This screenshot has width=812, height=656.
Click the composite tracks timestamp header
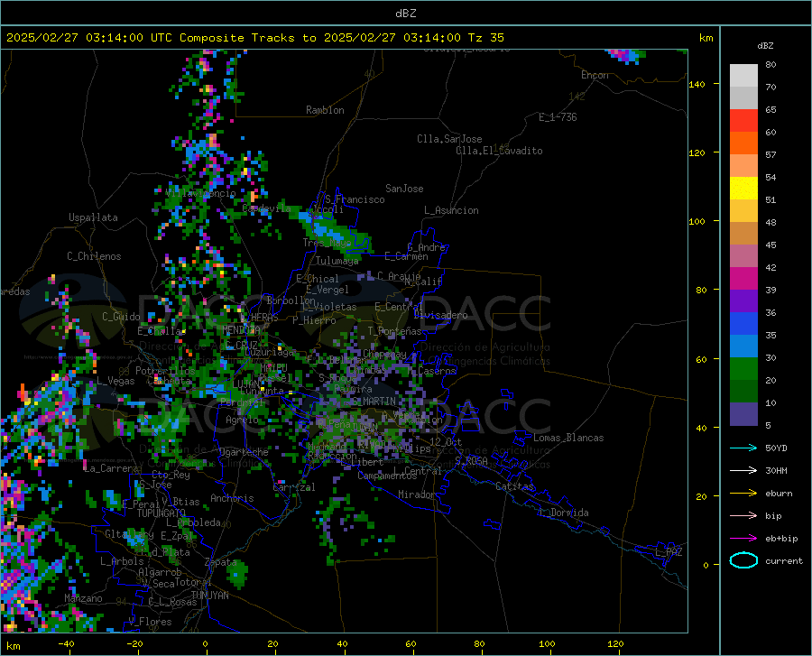tap(254, 38)
